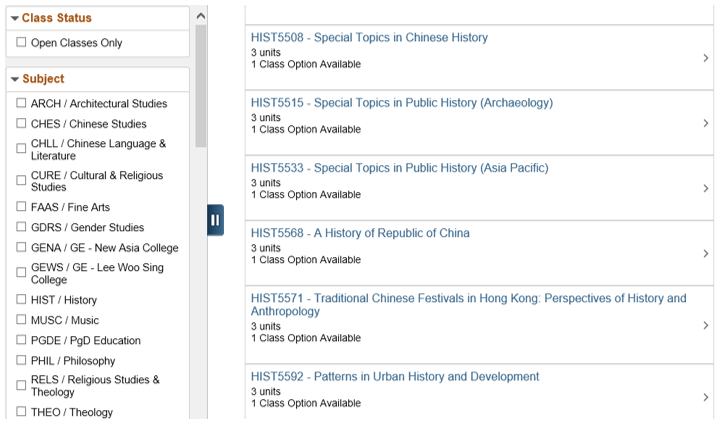719x436 pixels.
Task: Check the HIST / History subject filter
Action: coord(21,300)
